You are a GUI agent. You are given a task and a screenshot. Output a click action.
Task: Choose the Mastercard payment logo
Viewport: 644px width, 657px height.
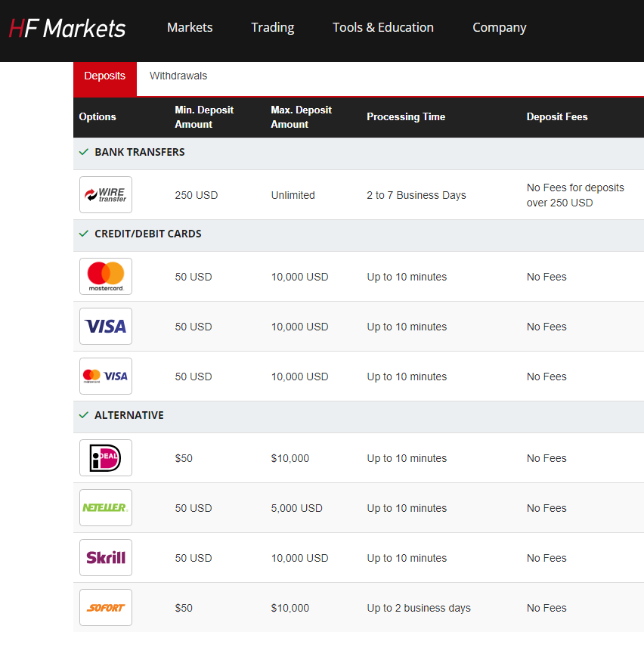(x=106, y=277)
